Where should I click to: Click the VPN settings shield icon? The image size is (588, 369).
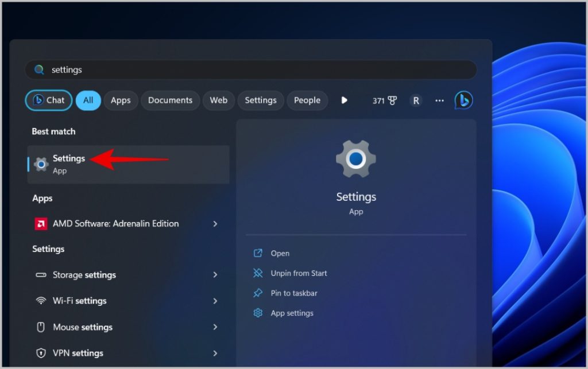coord(41,353)
